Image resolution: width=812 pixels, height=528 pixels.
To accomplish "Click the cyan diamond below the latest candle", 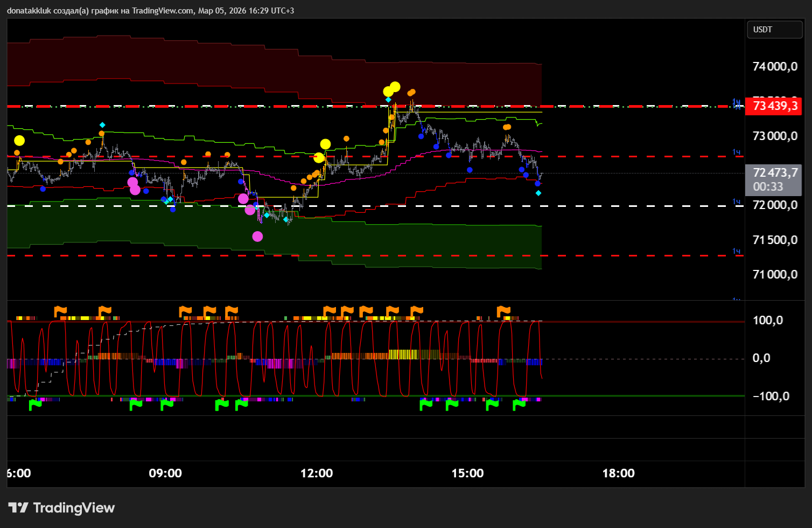I will coord(538,193).
